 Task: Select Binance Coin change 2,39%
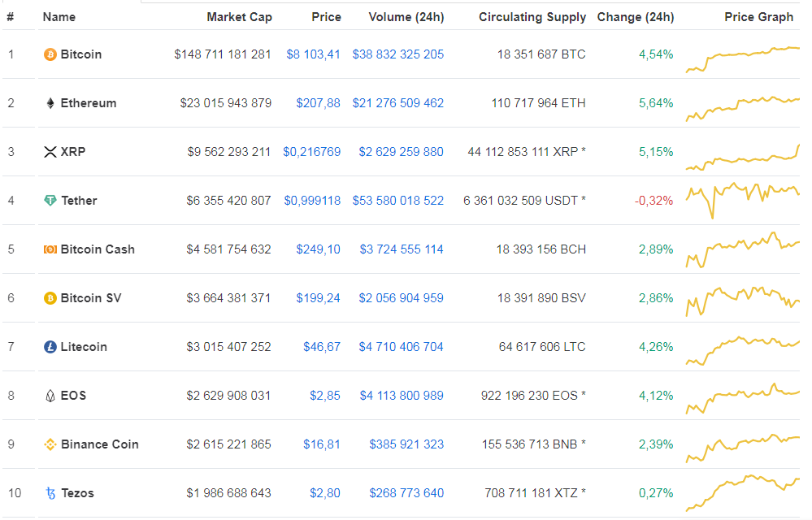click(656, 444)
